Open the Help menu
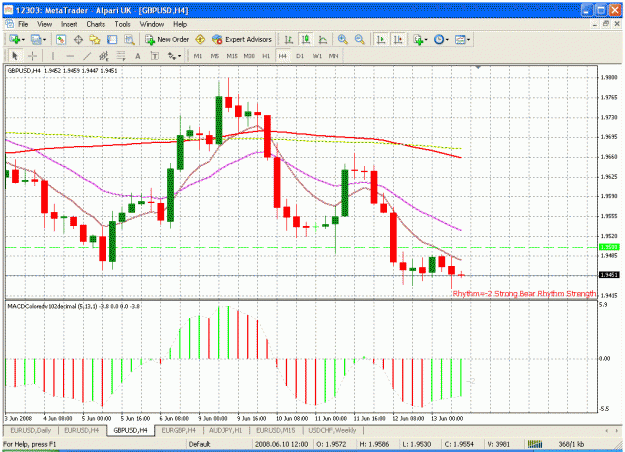This screenshot has height=452, width=625. click(x=180, y=24)
